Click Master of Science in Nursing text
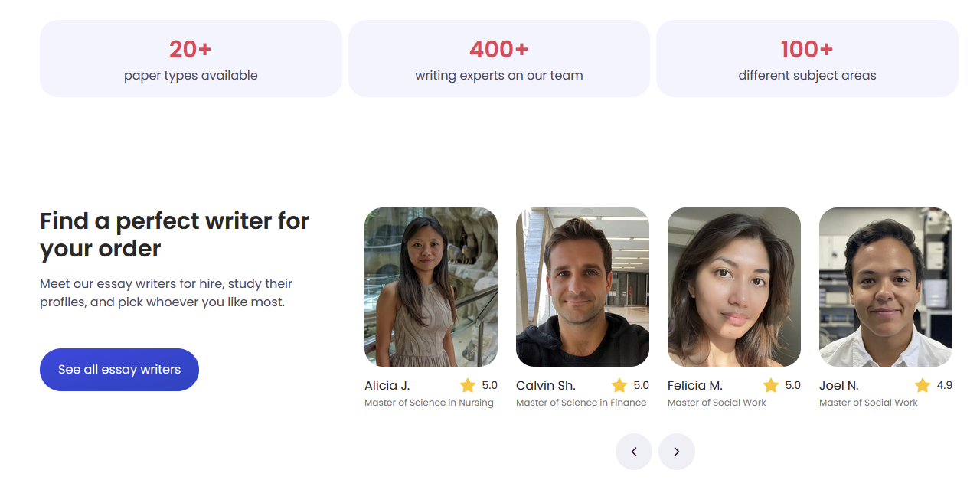Viewport: 980px width, 503px height. [x=429, y=403]
